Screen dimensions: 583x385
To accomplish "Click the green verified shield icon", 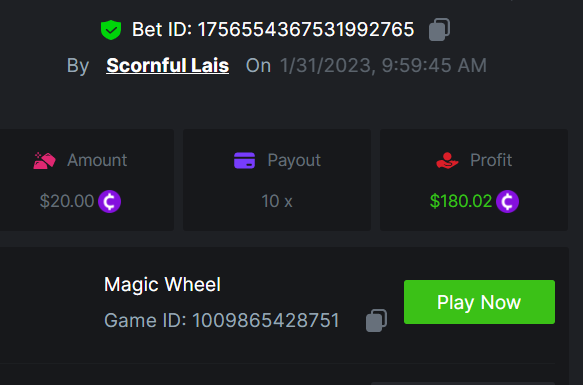I will [x=111, y=30].
